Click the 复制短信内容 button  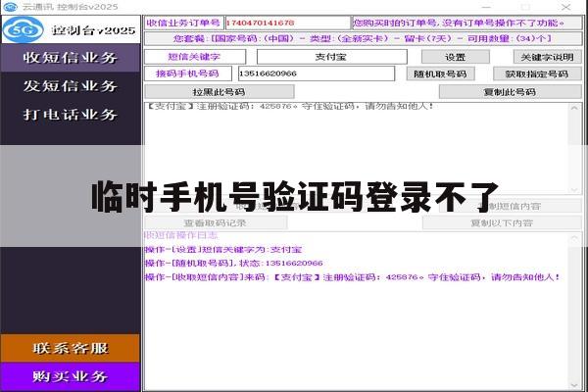511,206
